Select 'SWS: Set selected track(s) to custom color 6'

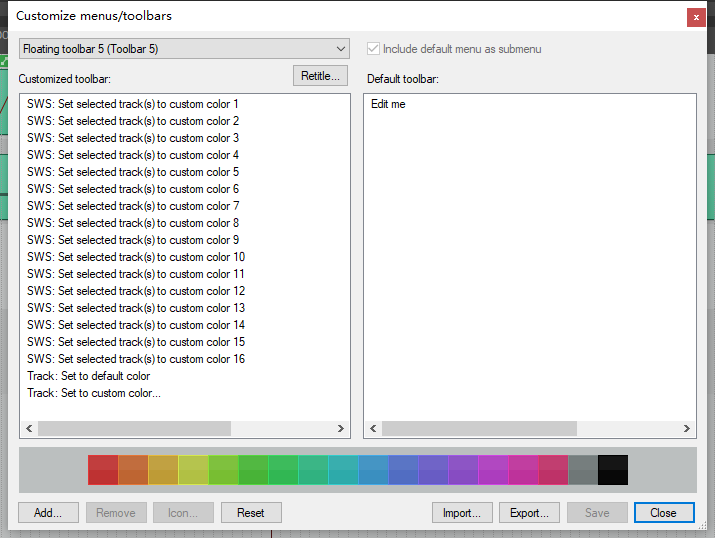pos(133,189)
